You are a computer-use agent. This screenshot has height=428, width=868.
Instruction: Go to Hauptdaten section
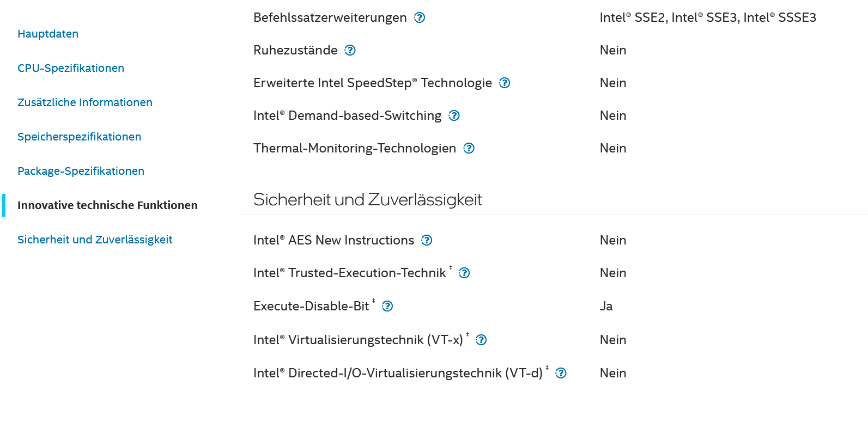(x=48, y=34)
